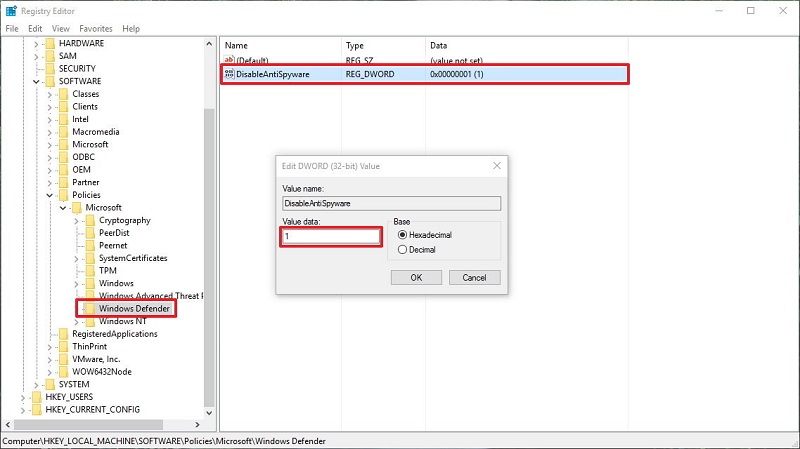Select the OEM folder icon
800x449 pixels.
pos(63,169)
